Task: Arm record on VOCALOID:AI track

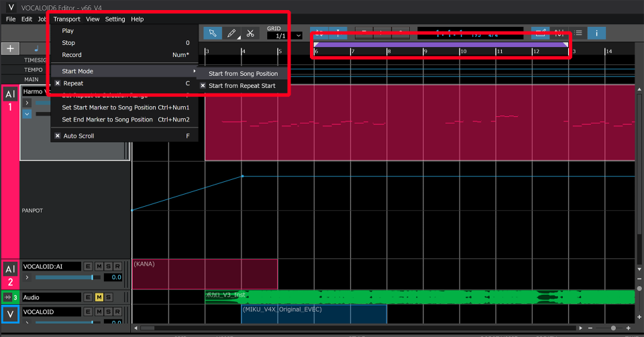Action: 117,267
